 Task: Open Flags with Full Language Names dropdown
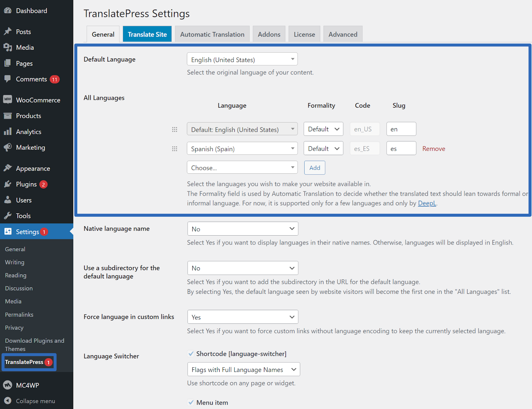(x=244, y=369)
